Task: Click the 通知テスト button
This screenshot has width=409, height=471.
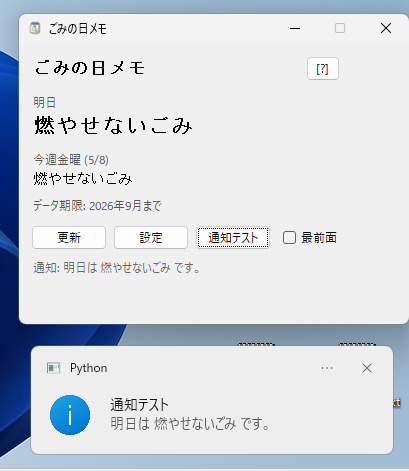Action: click(233, 238)
